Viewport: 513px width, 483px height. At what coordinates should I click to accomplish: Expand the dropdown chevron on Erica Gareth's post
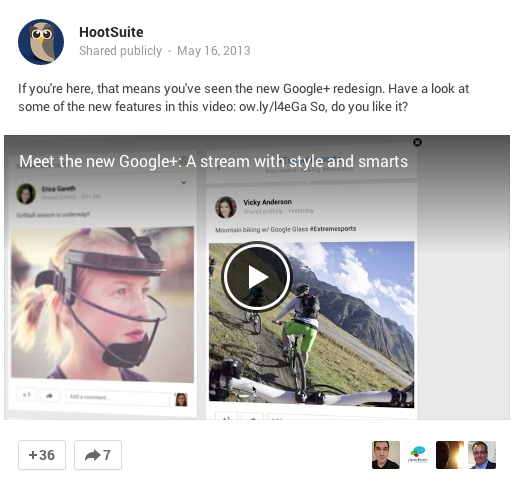pos(184,183)
